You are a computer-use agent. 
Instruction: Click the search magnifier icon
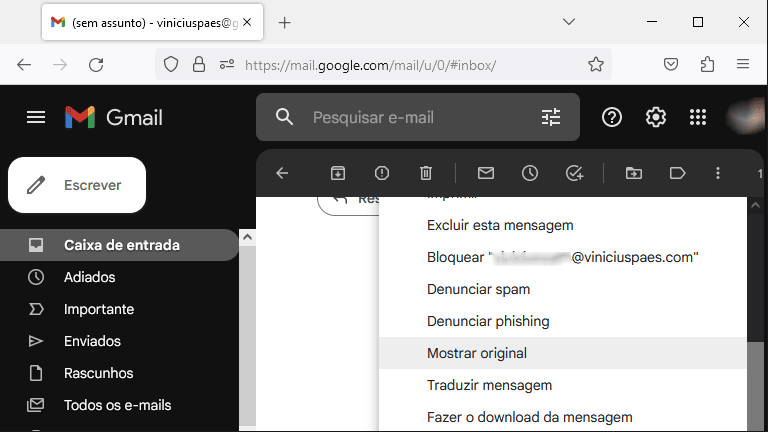point(284,117)
